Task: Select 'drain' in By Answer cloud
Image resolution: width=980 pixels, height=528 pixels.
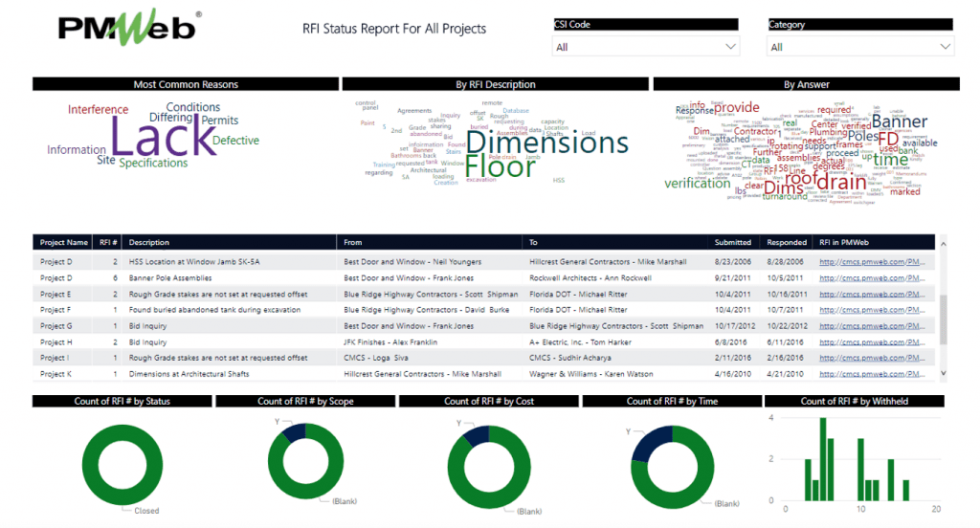Action: point(841,182)
